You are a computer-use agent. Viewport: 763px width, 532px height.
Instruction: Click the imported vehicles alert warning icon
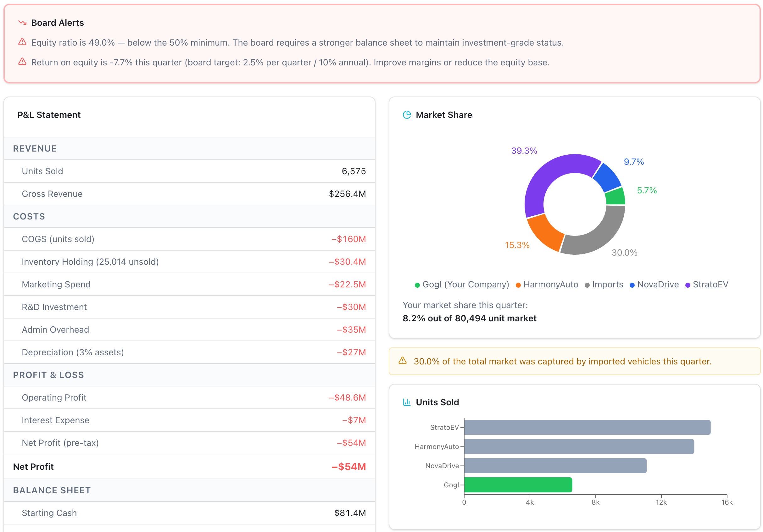403,361
